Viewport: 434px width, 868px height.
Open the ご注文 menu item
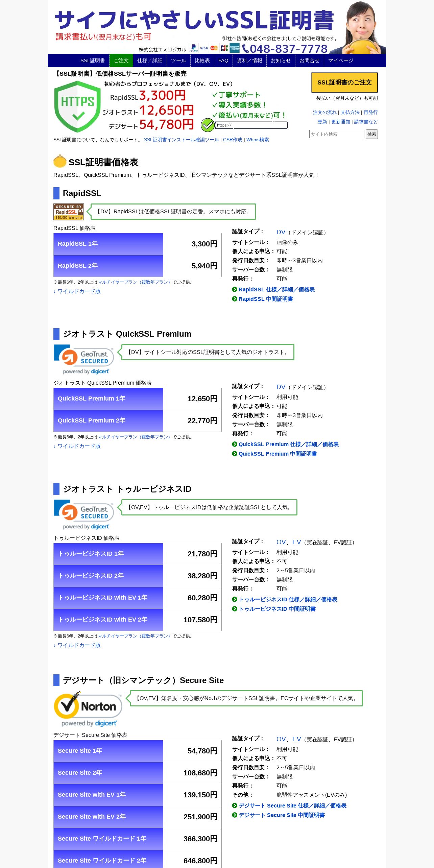click(121, 61)
